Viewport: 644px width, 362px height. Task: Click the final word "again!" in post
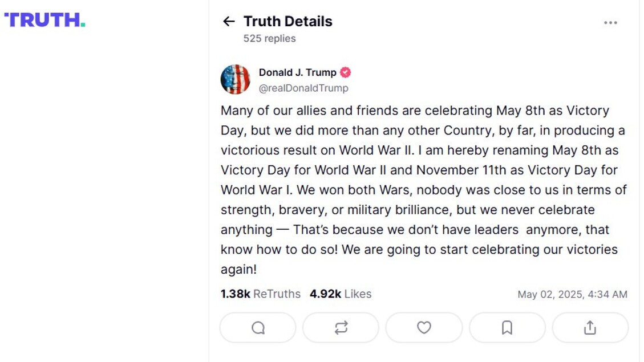click(x=238, y=270)
